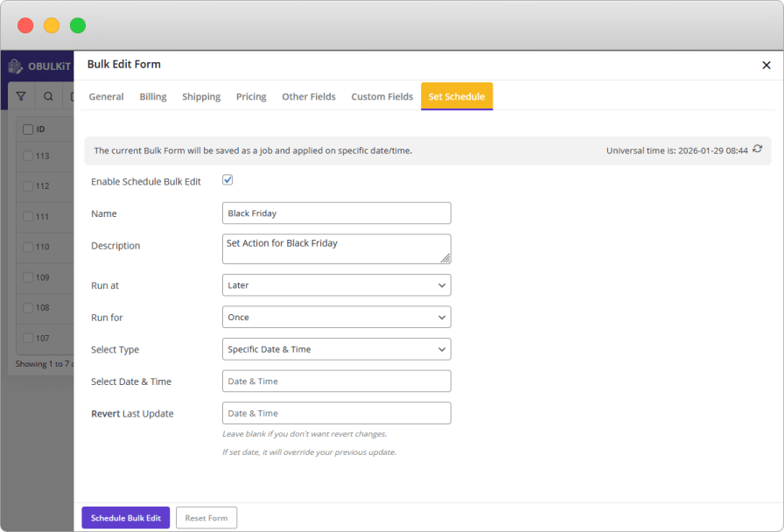Select the checkbox for row 110
784x532 pixels.
click(28, 247)
